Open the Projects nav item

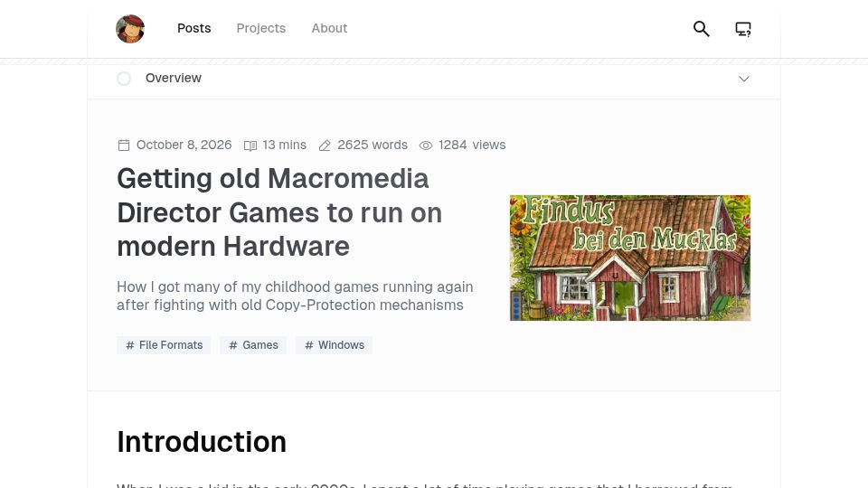(x=260, y=28)
